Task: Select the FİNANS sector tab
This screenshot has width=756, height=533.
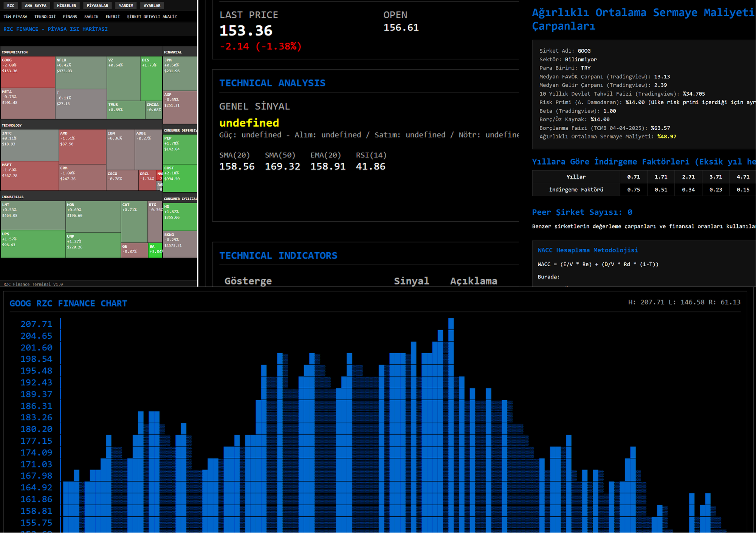Action: pos(70,17)
